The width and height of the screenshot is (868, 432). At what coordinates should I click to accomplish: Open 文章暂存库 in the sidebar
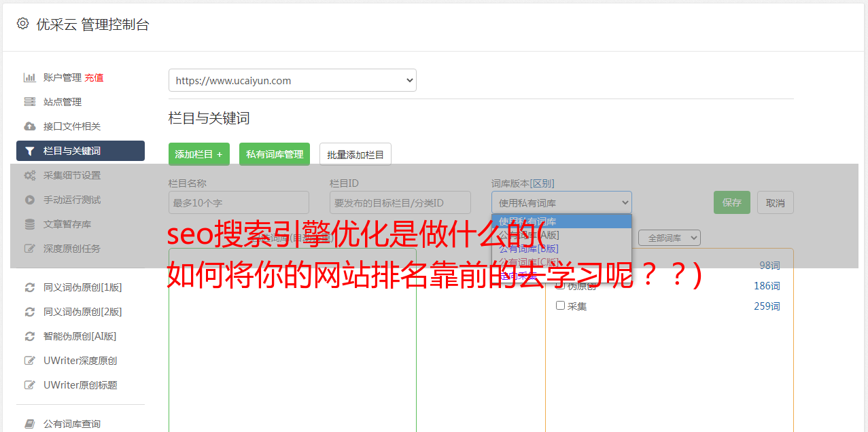tap(67, 224)
